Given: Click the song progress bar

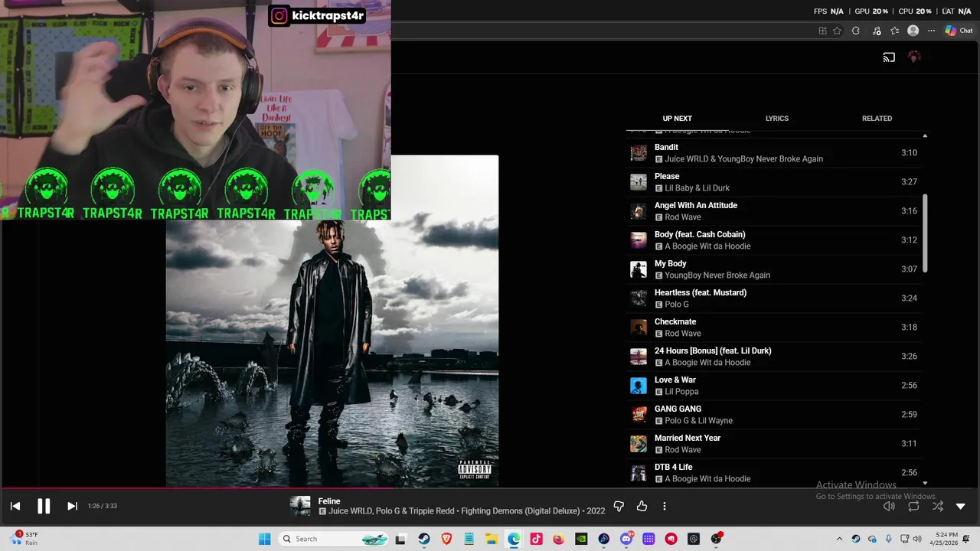Looking at the screenshot, I should click(x=490, y=487).
